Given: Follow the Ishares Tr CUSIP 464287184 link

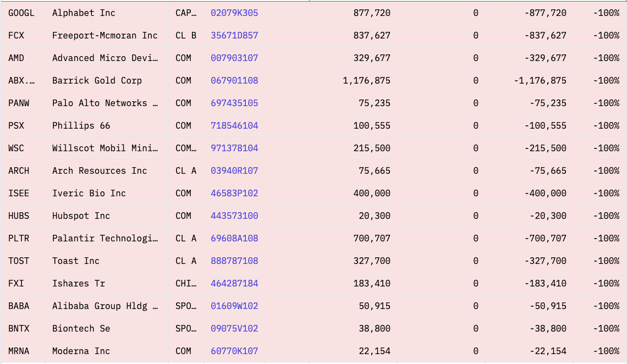Looking at the screenshot, I should [x=234, y=283].
